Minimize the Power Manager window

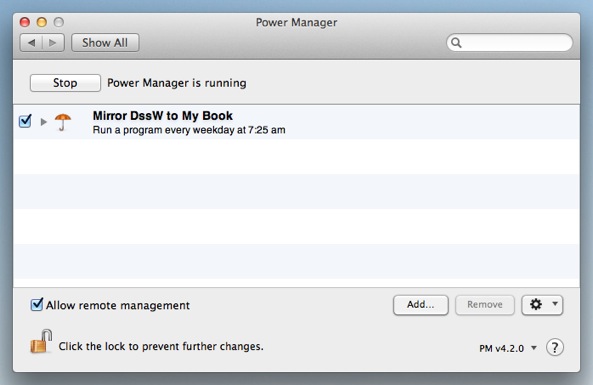coord(42,22)
